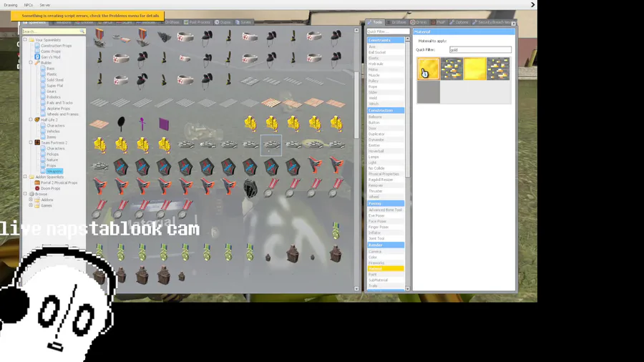Click the Builder pencil icon in tree
The width and height of the screenshot is (644, 362).
pos(37,63)
